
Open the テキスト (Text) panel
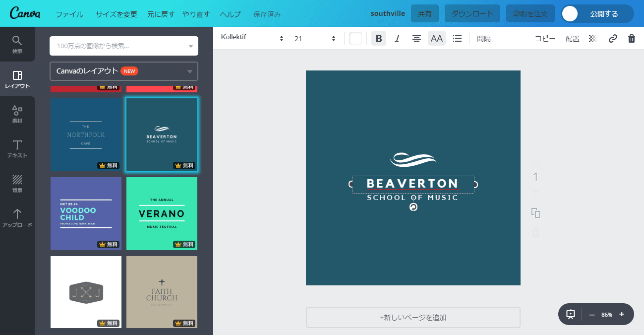pos(17,149)
